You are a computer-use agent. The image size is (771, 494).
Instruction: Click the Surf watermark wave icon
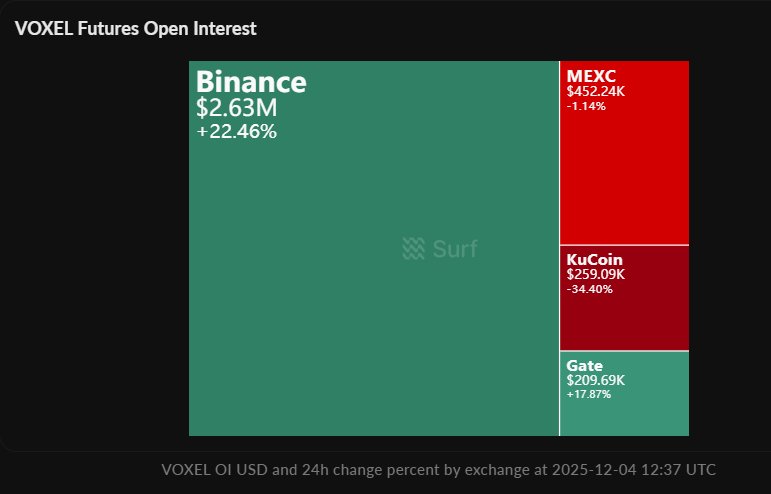pos(414,249)
